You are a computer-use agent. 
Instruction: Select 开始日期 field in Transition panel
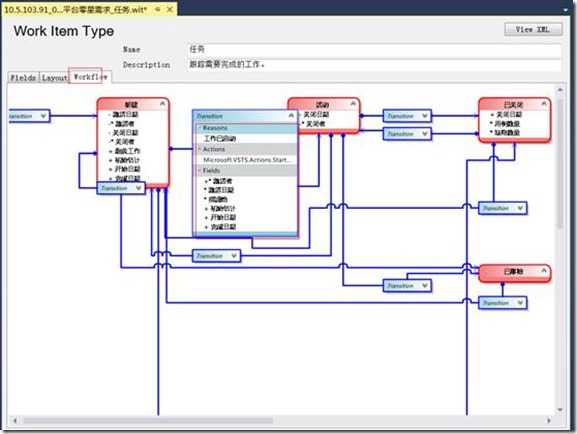223,218
